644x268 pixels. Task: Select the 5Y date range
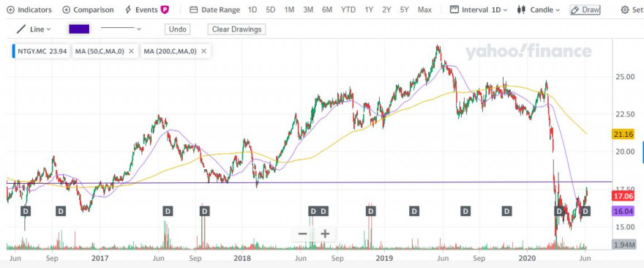(405, 10)
